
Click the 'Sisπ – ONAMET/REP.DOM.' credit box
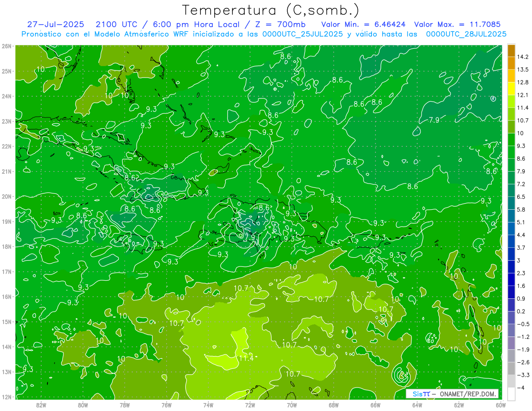453,394
